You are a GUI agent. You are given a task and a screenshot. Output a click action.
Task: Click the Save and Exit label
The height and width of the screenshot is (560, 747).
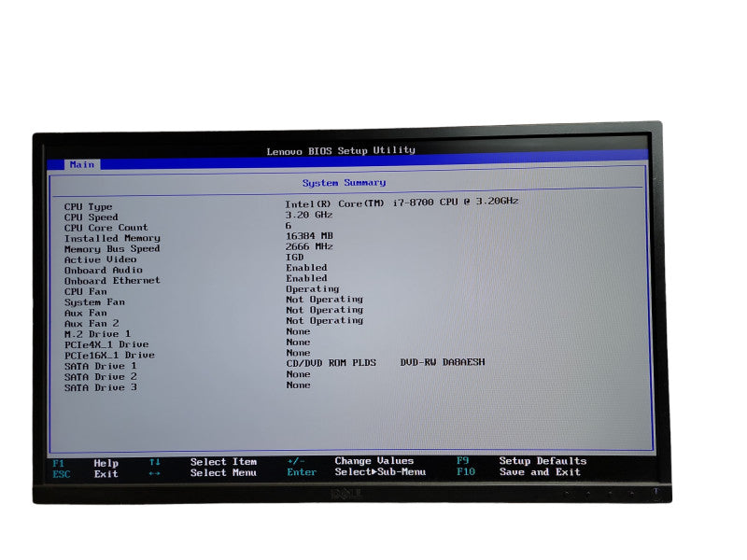click(540, 472)
